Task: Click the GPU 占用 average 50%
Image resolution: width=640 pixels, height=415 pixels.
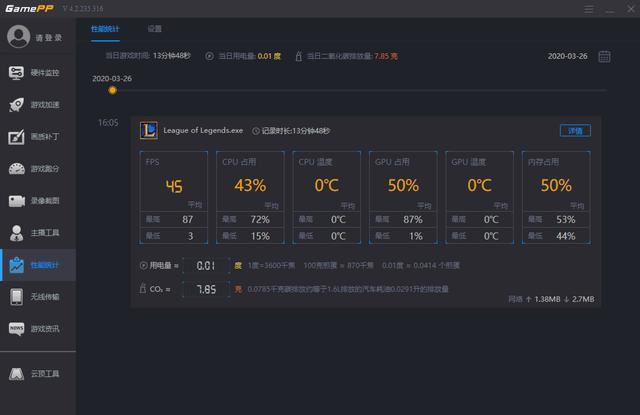Action: tap(403, 186)
